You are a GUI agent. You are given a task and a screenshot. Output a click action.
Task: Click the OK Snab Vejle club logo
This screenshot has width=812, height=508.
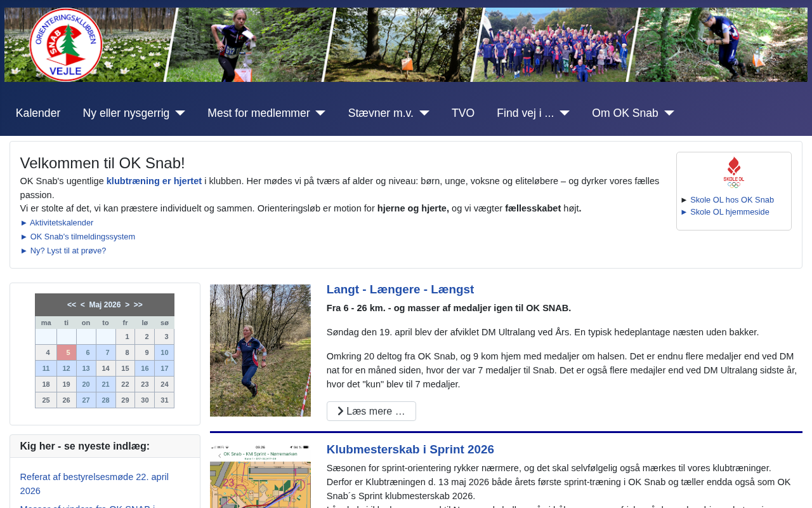[66, 44]
